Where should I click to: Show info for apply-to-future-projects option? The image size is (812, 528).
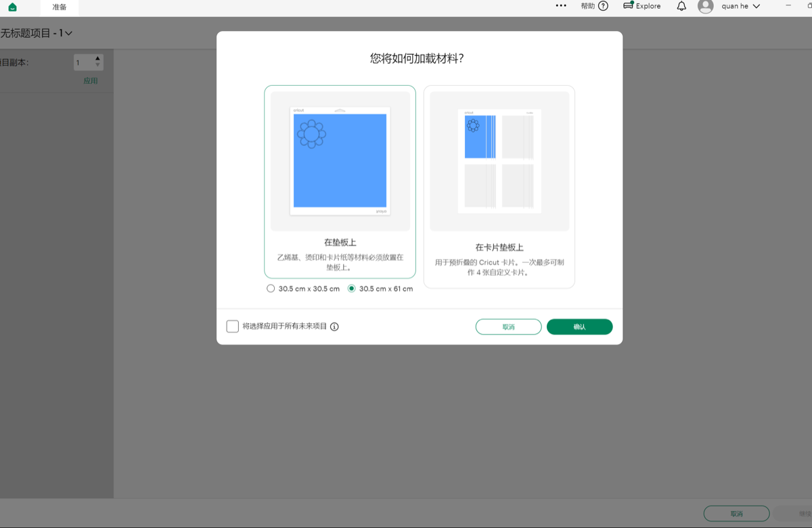coord(334,327)
